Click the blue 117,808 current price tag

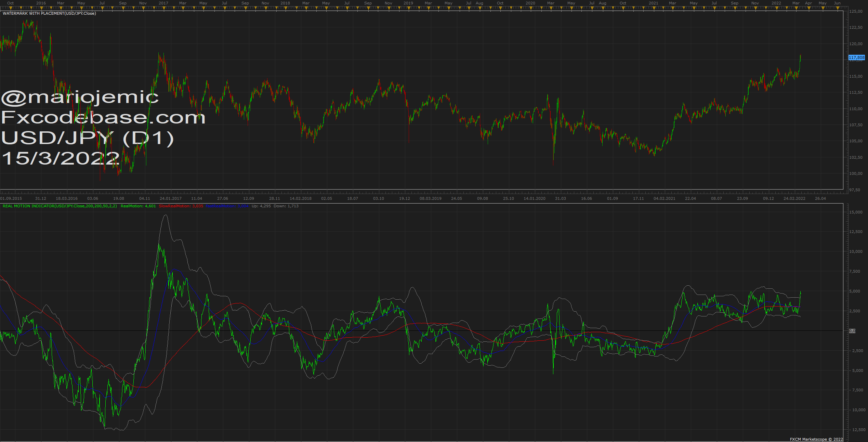click(857, 57)
